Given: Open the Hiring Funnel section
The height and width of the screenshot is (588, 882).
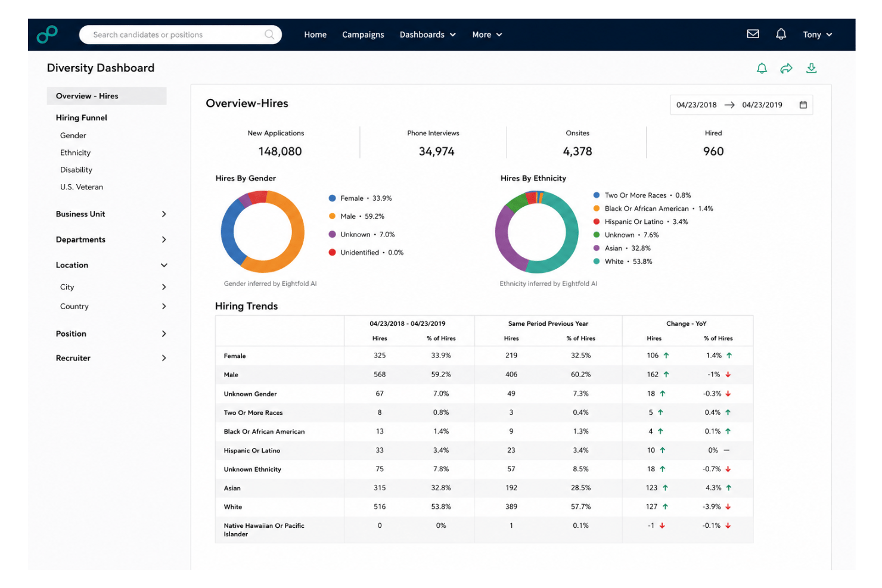Looking at the screenshot, I should [x=82, y=118].
